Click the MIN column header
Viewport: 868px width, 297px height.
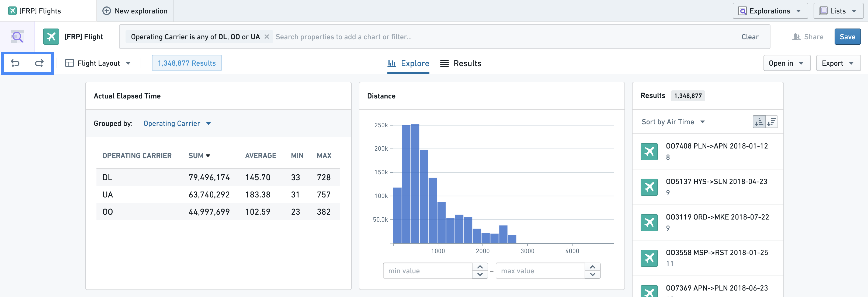[297, 156]
